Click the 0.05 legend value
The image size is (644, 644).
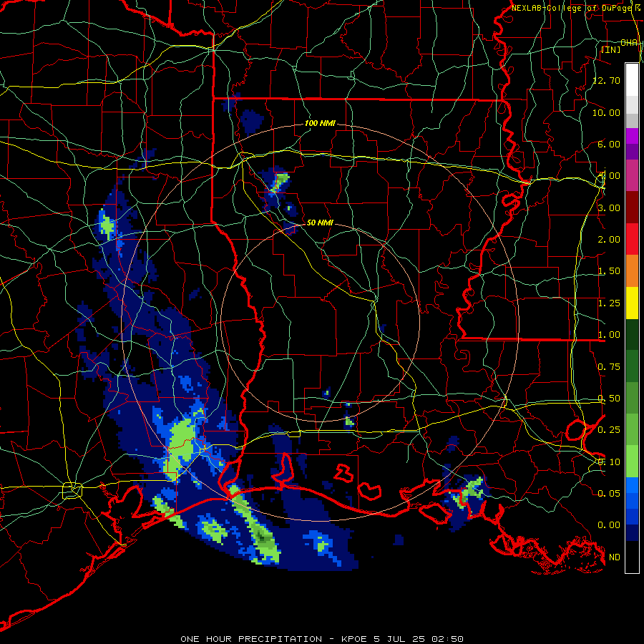tap(609, 493)
